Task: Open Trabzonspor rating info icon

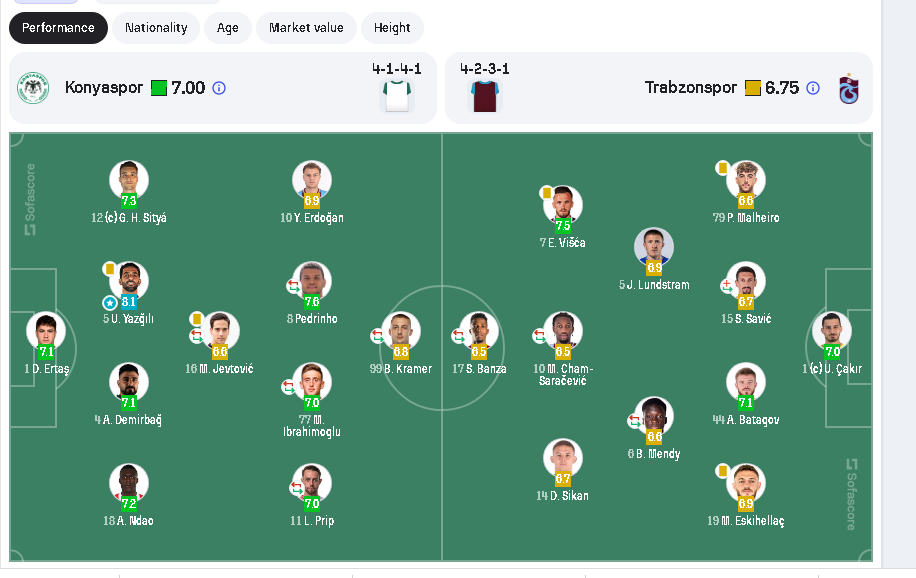Action: click(813, 88)
